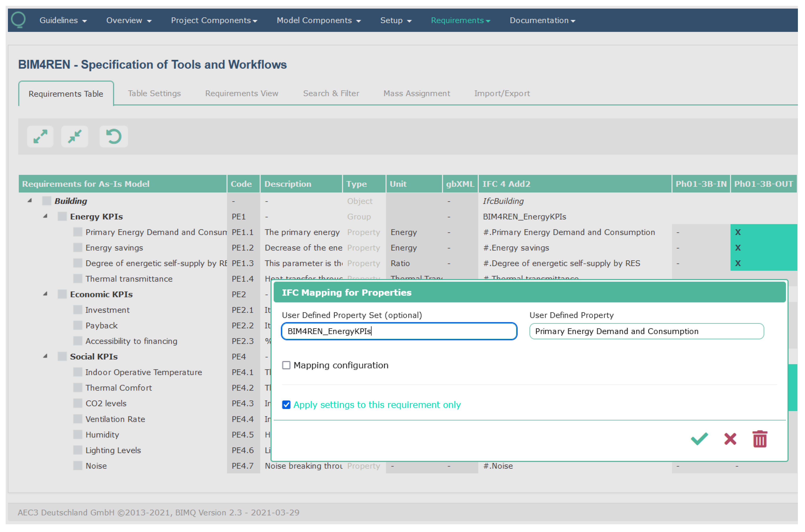This screenshot has height=532, width=805.
Task: Tick the checkbox beside Thermal Comfort
Action: point(78,388)
